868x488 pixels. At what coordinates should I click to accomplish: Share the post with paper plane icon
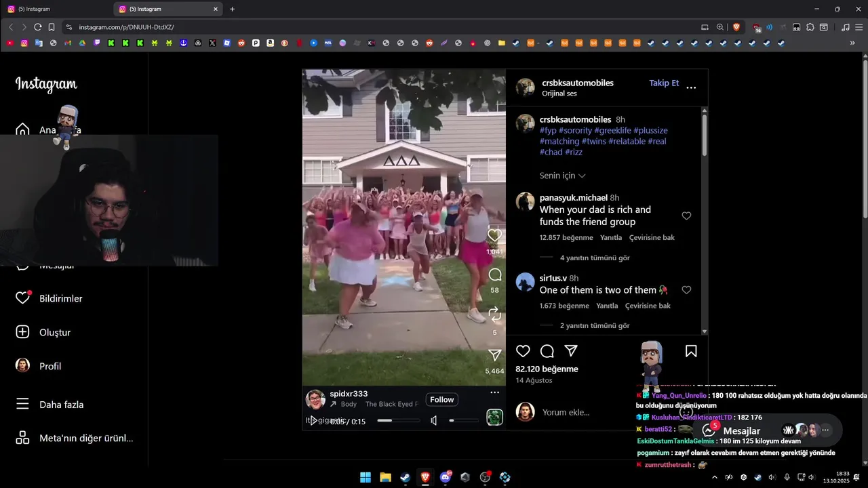coord(572,351)
